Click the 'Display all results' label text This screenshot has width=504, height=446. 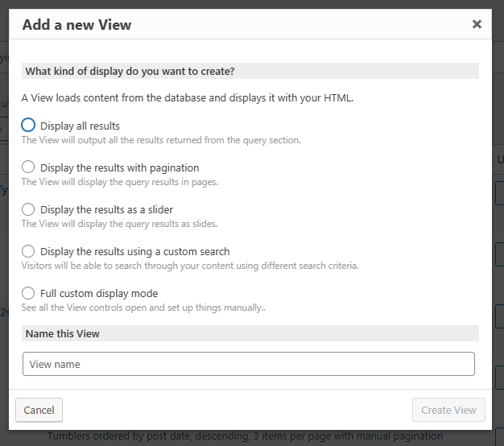80,126
